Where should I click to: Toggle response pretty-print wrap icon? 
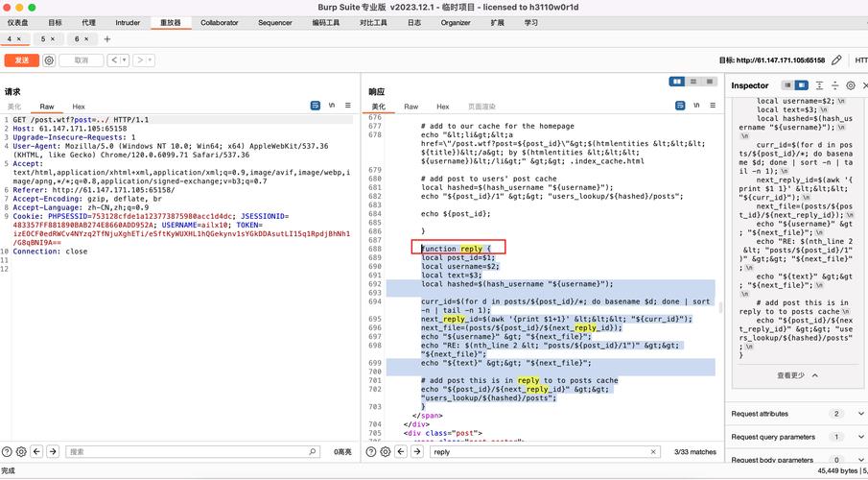(680, 106)
